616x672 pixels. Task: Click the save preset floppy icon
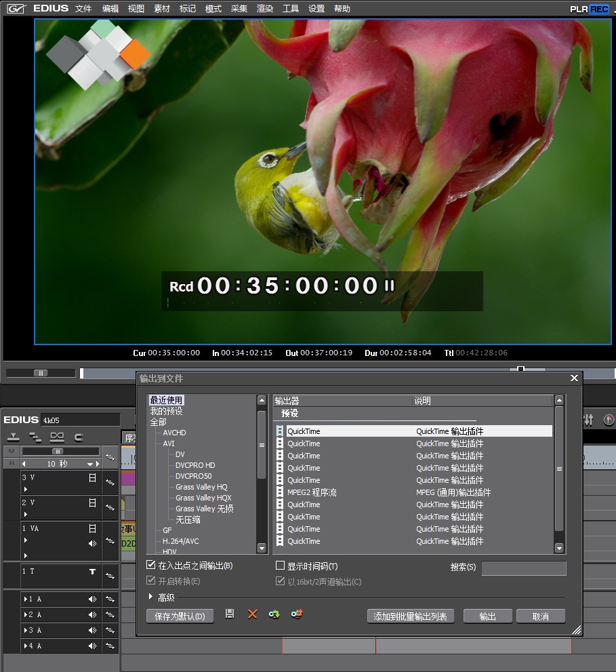point(230,614)
